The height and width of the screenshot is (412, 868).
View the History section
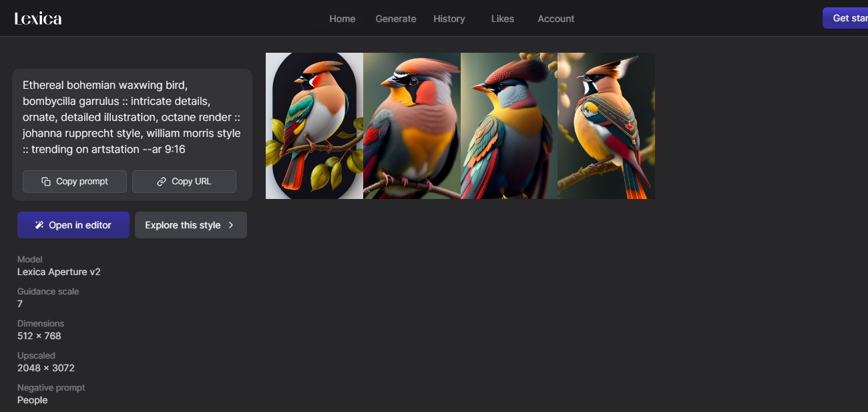point(449,19)
